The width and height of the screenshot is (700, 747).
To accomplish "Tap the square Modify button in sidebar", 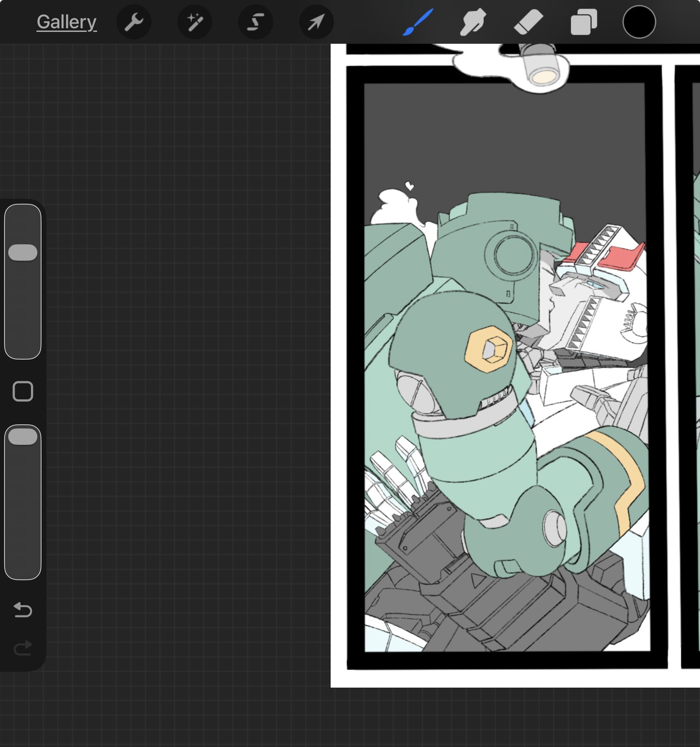I will pyautogui.click(x=23, y=392).
